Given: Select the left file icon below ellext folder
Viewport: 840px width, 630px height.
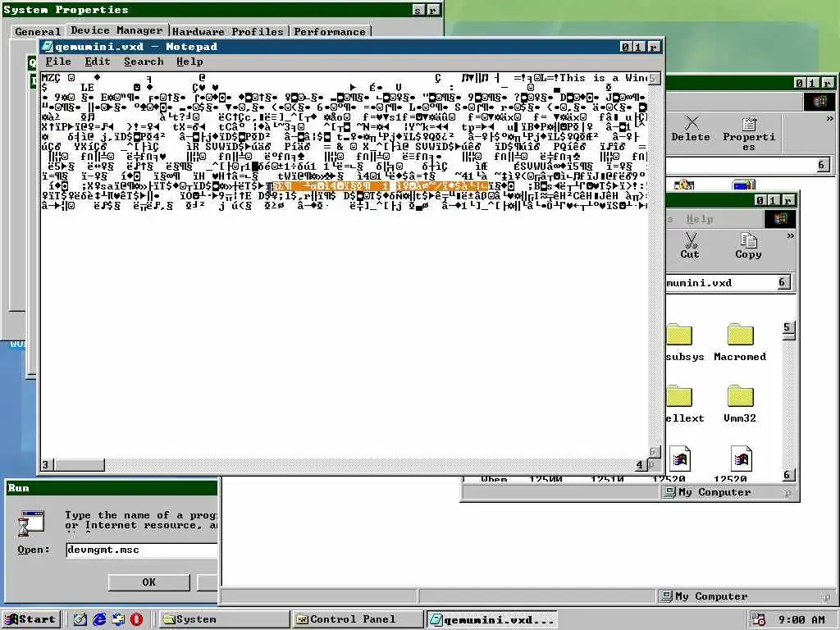Looking at the screenshot, I should click(x=680, y=459).
